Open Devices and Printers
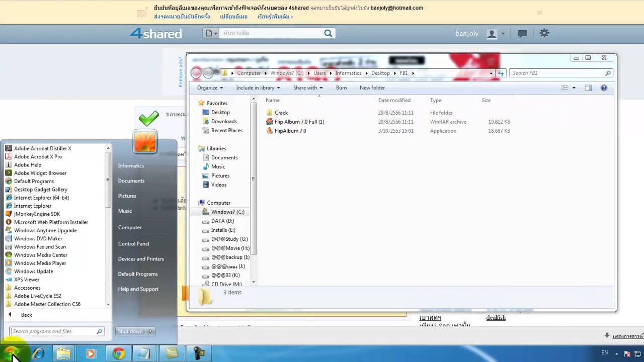This screenshot has width=644, height=362. [x=141, y=258]
